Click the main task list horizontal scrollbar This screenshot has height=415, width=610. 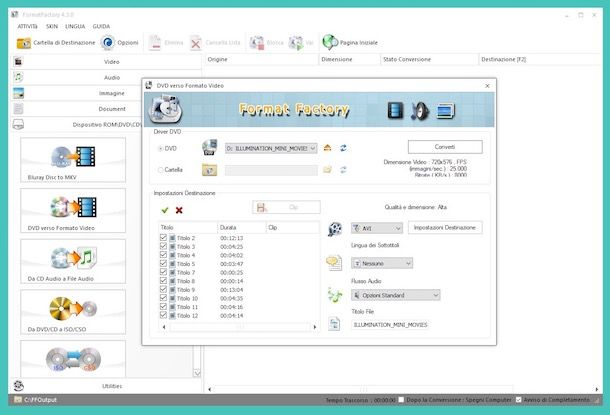pyautogui.click(x=363, y=389)
